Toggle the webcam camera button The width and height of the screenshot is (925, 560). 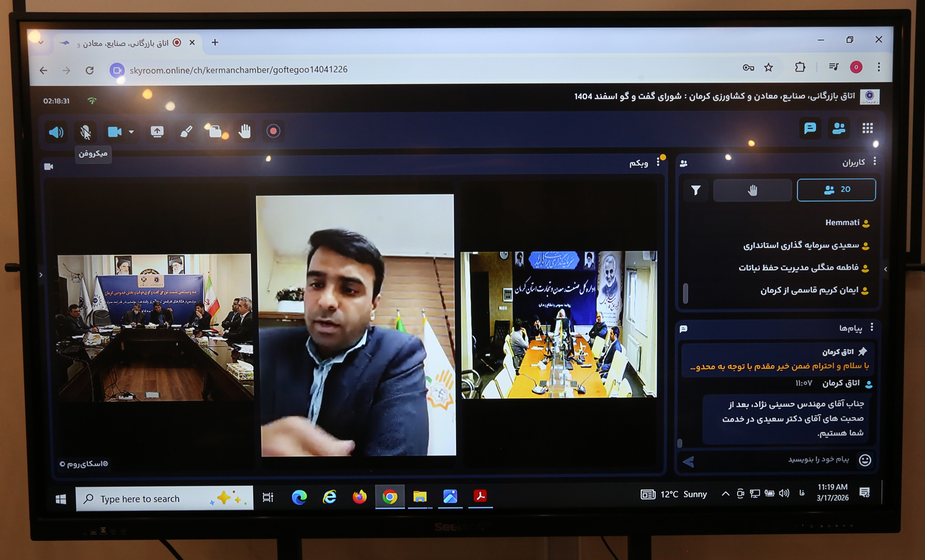114,132
